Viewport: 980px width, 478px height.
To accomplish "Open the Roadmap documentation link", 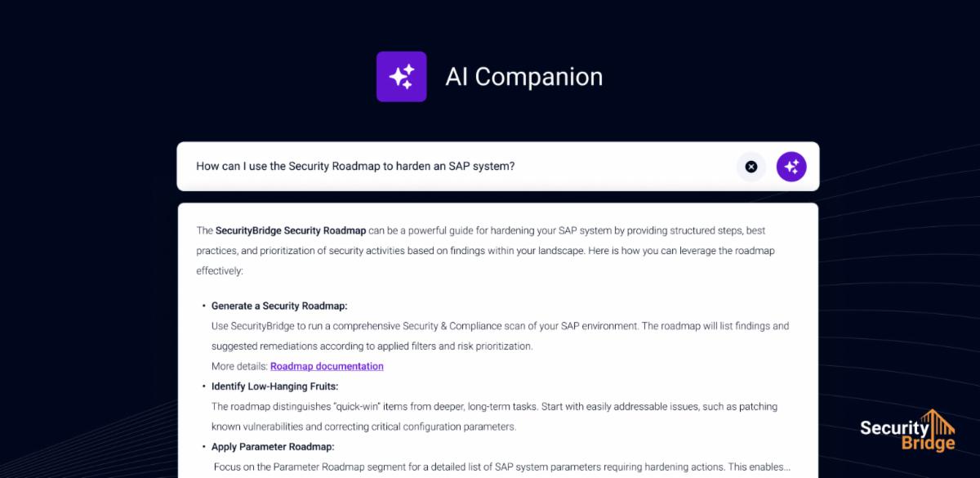I will [x=327, y=366].
